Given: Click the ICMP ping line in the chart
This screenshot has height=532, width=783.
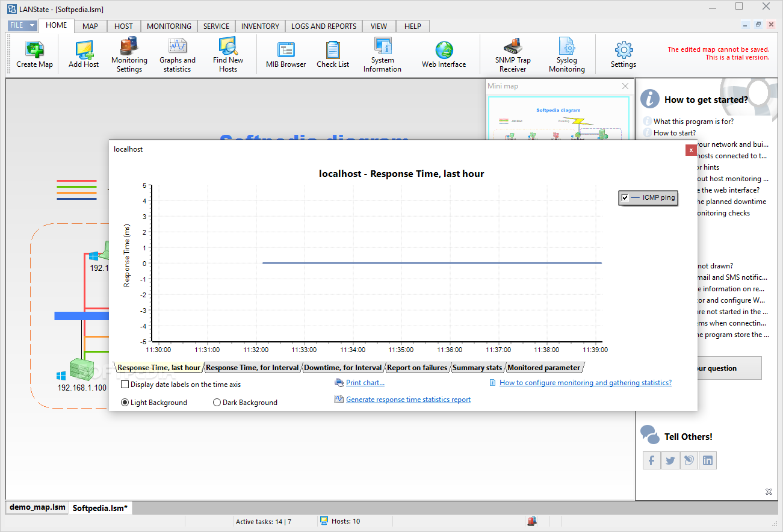Looking at the screenshot, I should pyautogui.click(x=432, y=263).
